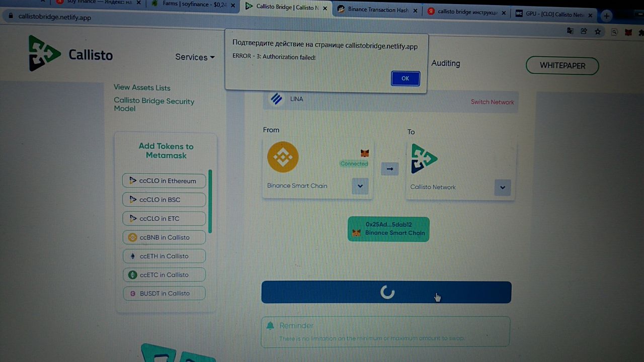Switch to Binance Transaction Hash tab

point(376,10)
